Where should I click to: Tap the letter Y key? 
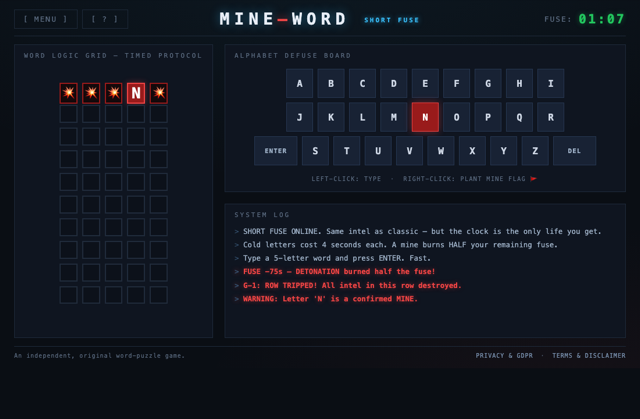click(503, 151)
